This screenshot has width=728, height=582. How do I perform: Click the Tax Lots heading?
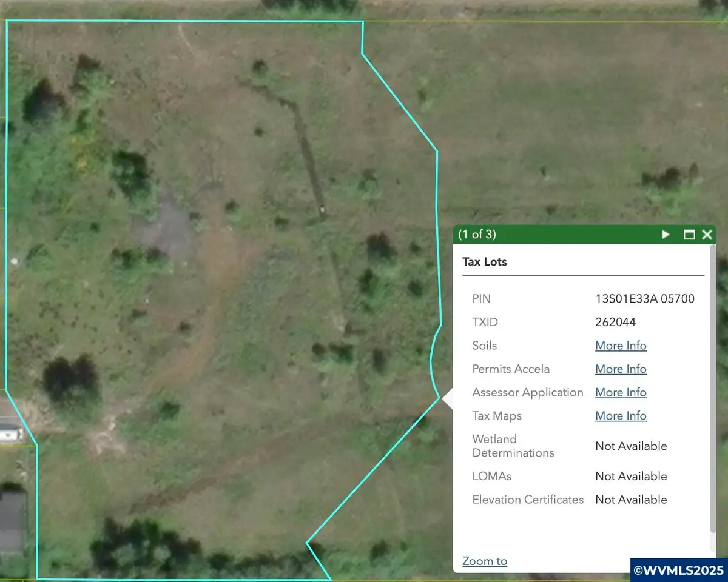(485, 262)
